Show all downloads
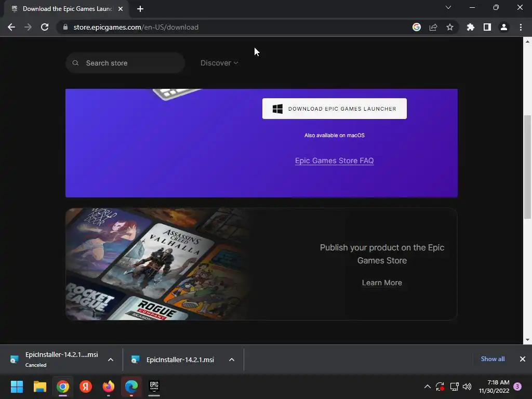Screen dimensions: 532x399 point(493,359)
